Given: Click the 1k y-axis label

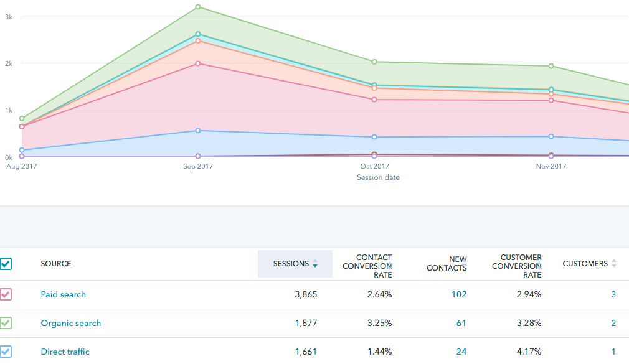Looking at the screenshot, I should coord(9,110).
